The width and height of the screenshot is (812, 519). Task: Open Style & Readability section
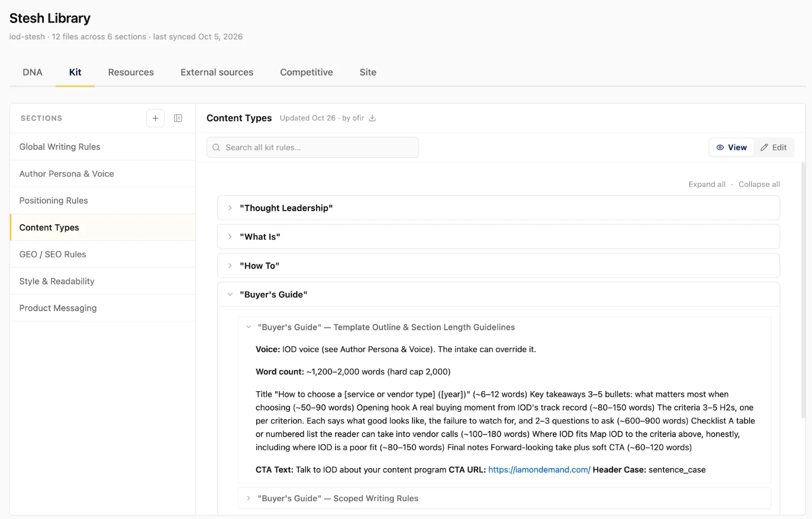[102, 281]
